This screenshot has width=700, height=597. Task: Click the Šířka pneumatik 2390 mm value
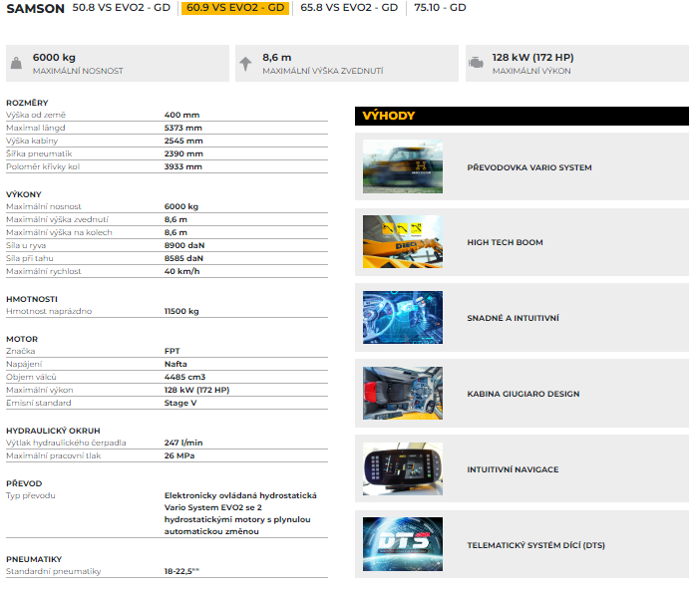(x=183, y=153)
